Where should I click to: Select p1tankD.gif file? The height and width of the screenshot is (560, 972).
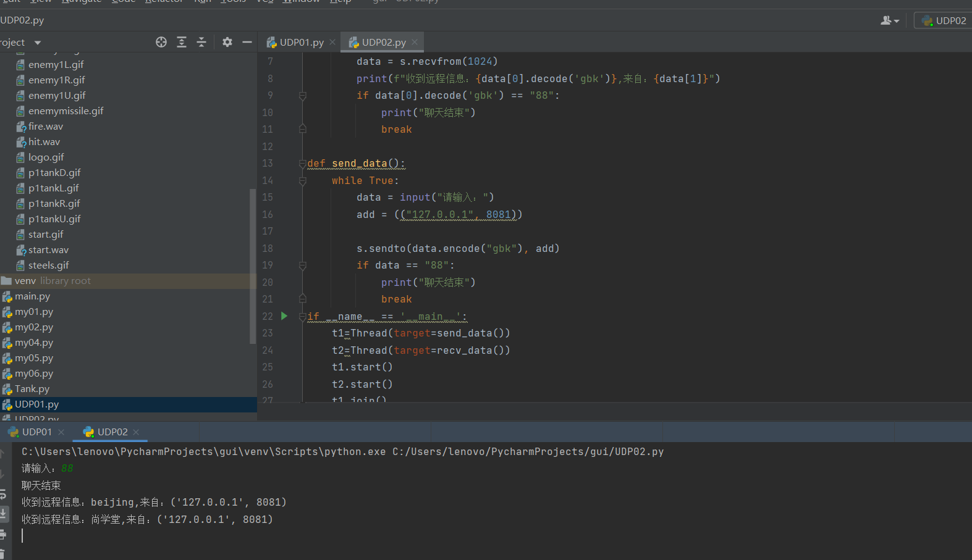[x=54, y=173]
